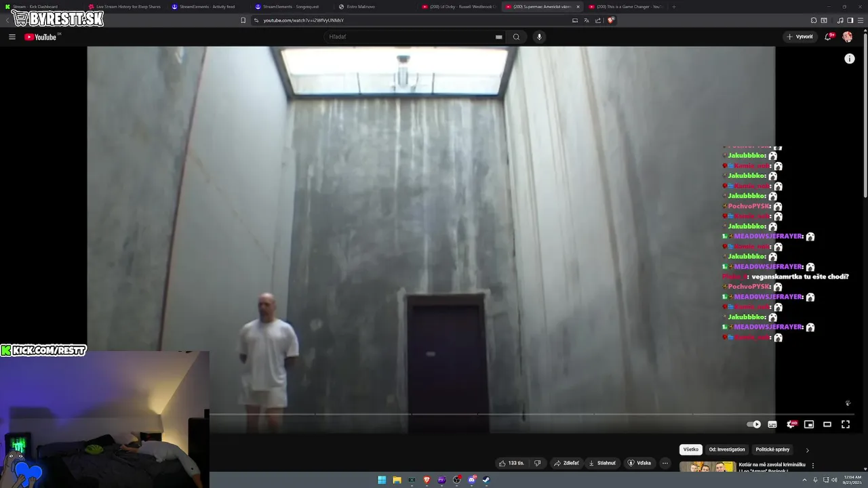The image size is (868, 488).
Task: Open File Explorer from the taskbar
Action: (397, 480)
